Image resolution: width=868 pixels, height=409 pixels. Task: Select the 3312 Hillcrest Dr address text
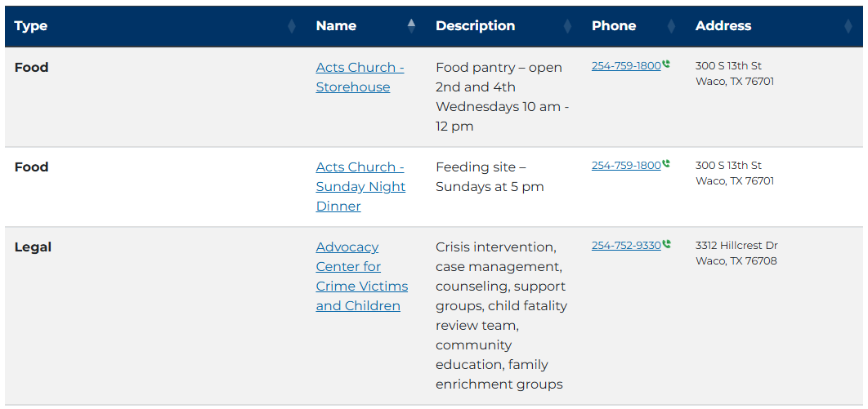point(736,246)
